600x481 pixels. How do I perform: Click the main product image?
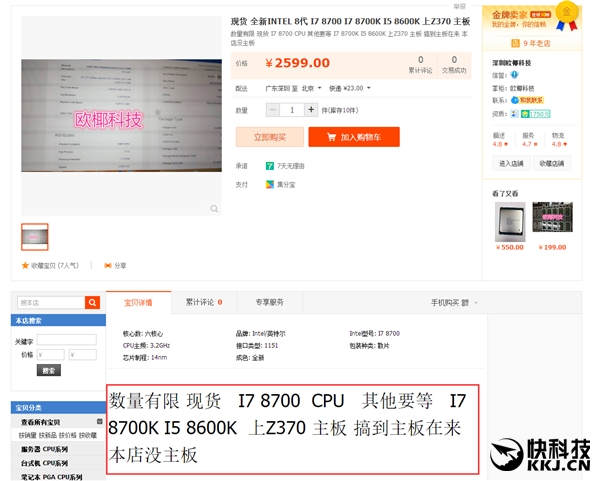pos(121,116)
